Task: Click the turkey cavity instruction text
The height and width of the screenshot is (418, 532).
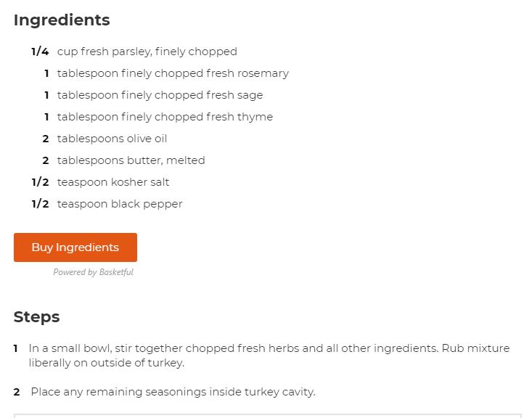Action: (x=173, y=392)
